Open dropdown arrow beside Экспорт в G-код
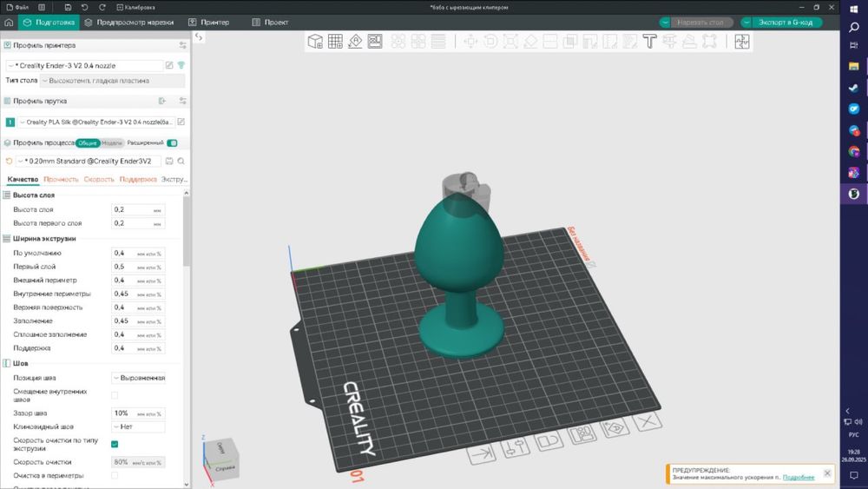 click(x=746, y=23)
